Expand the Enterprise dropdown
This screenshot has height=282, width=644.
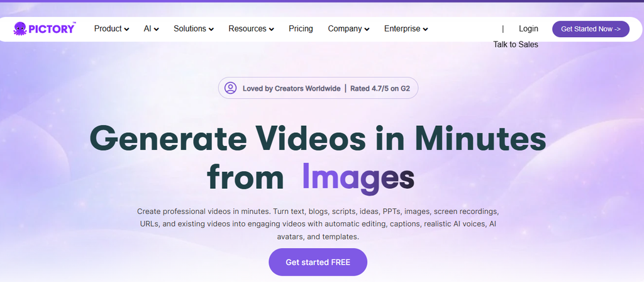[406, 29]
